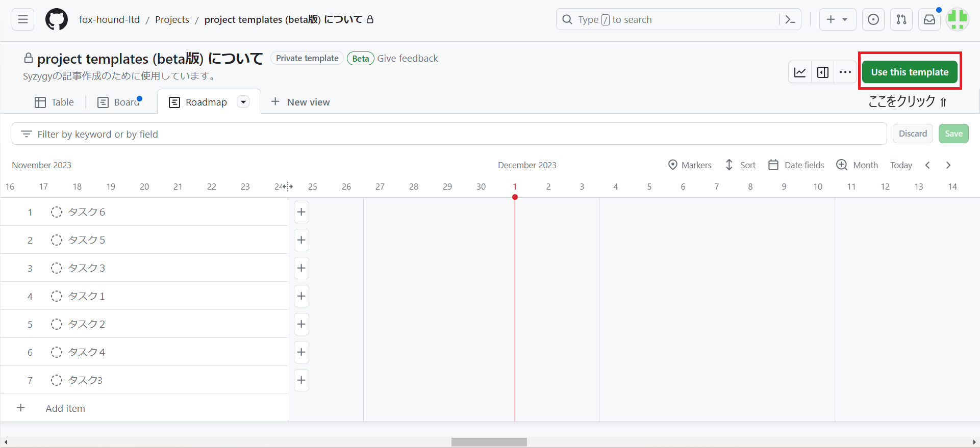
Task: Open the command palette icon
Action: [790, 19]
